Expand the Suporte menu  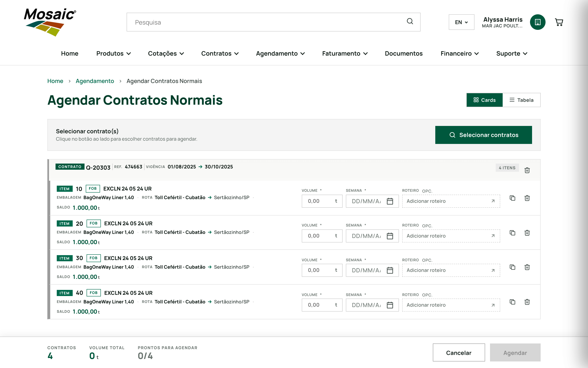click(512, 54)
